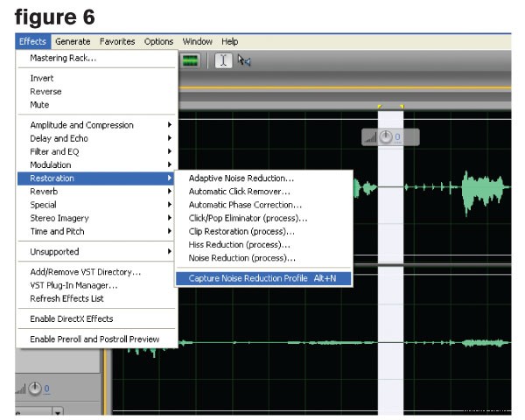The height and width of the screenshot is (420, 525).
Task: Select the highlighted Restoration submenu entry
Action: coord(96,178)
